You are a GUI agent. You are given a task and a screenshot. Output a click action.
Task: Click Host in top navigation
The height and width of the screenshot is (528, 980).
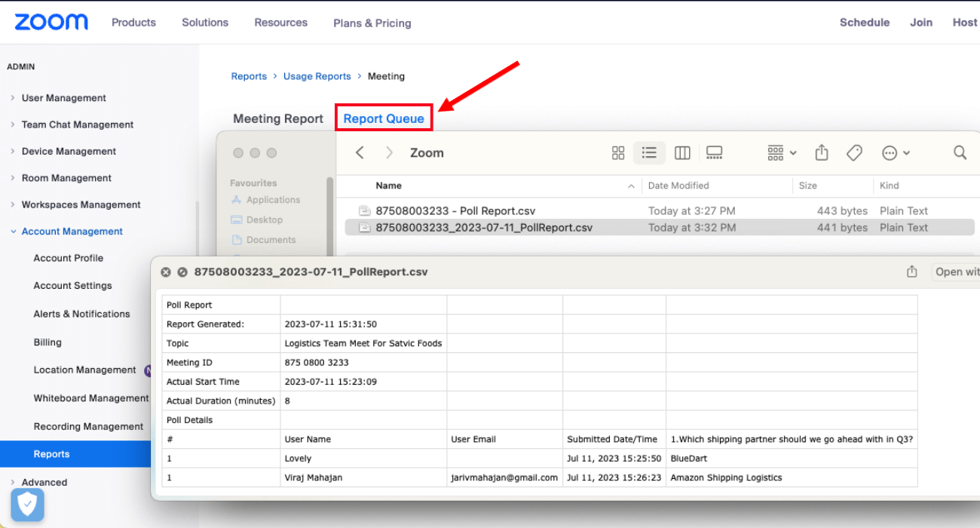[x=965, y=23]
